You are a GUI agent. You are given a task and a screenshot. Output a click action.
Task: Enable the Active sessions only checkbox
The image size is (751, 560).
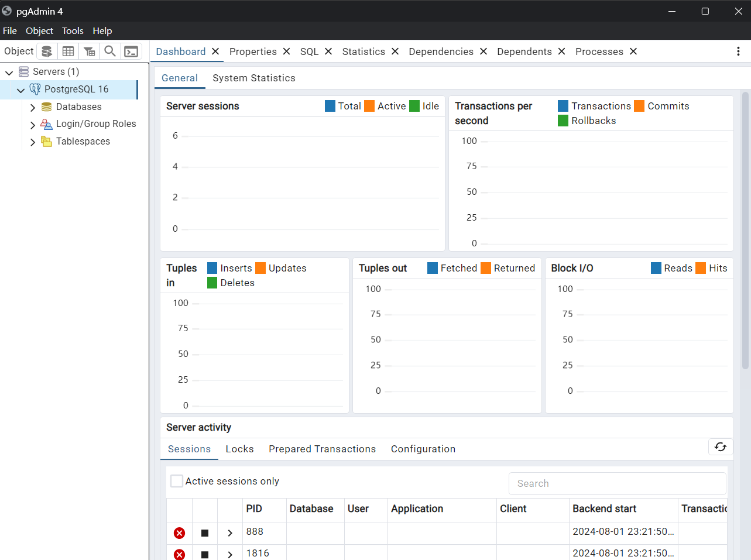click(x=177, y=481)
